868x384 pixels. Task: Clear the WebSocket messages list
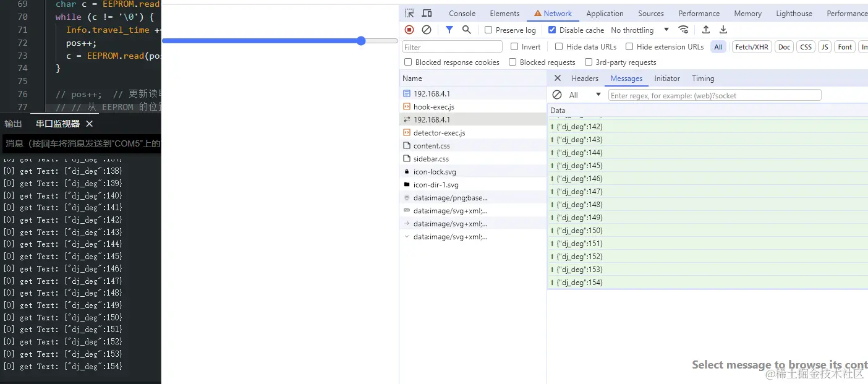point(557,95)
